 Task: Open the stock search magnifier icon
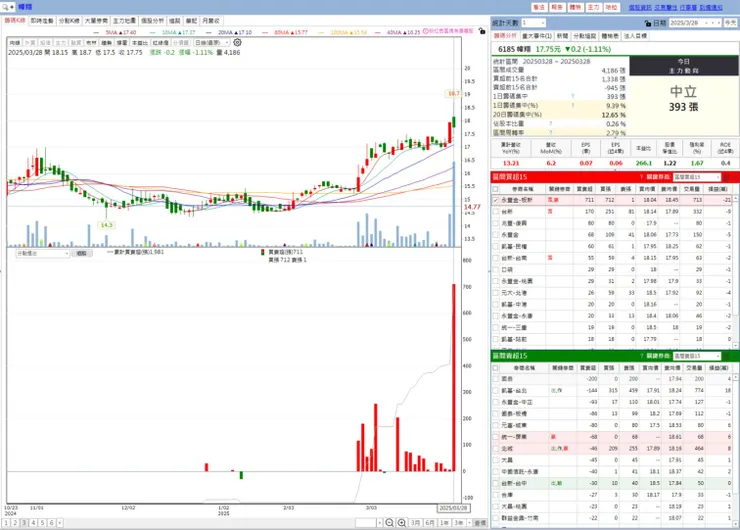tap(5, 7)
